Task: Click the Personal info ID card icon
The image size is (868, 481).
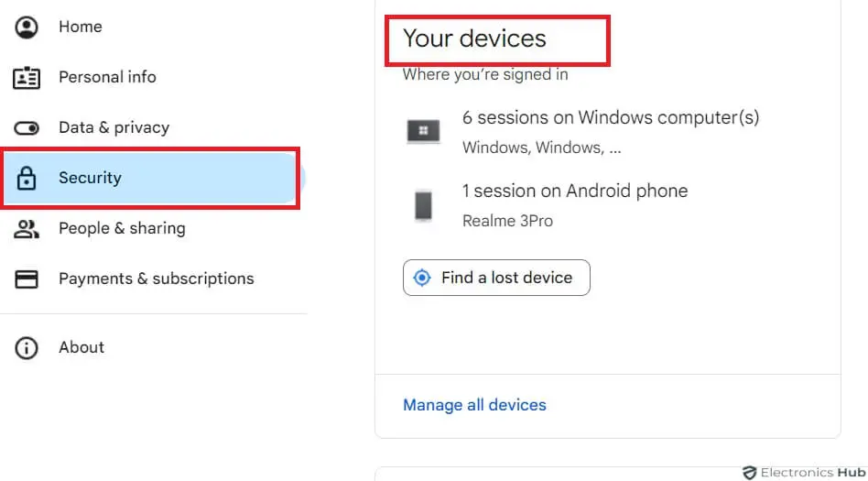Action: 27,78
